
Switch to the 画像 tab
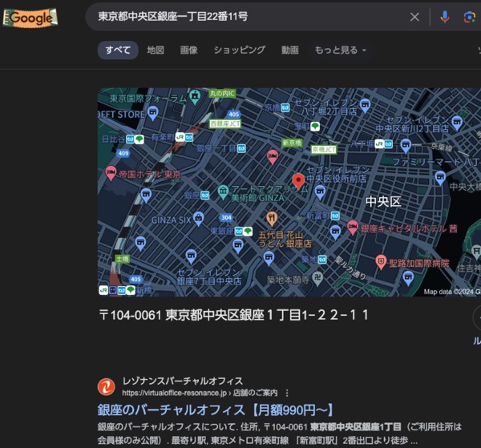(189, 50)
